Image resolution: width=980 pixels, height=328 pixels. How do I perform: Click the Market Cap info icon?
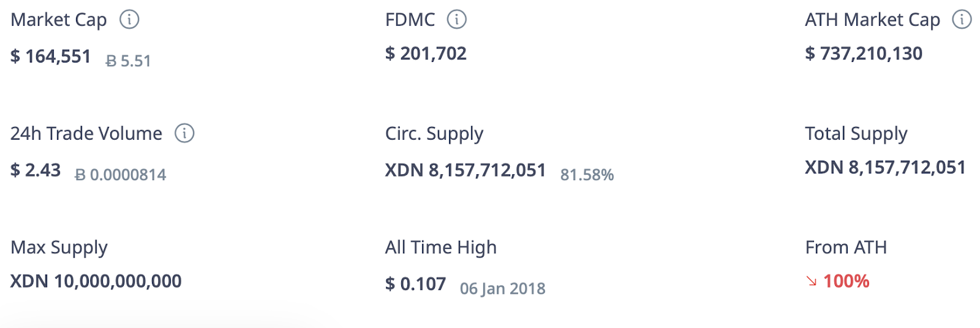(x=129, y=20)
